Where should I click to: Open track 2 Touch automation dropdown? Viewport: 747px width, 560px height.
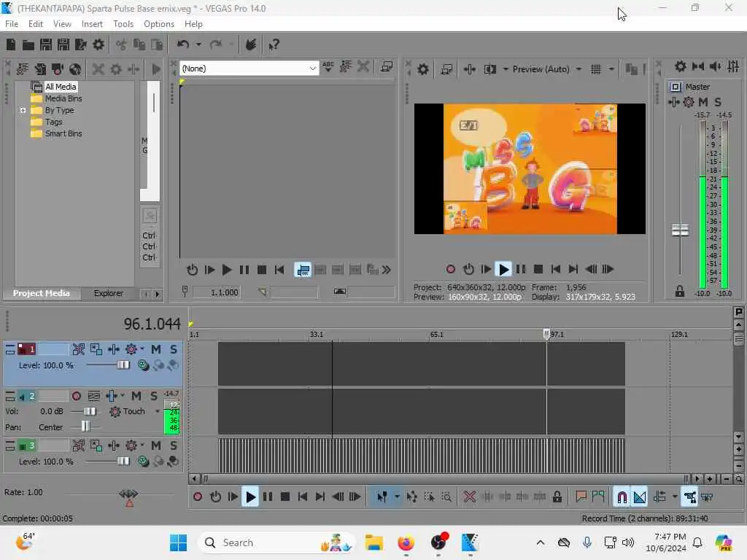[x=158, y=411]
